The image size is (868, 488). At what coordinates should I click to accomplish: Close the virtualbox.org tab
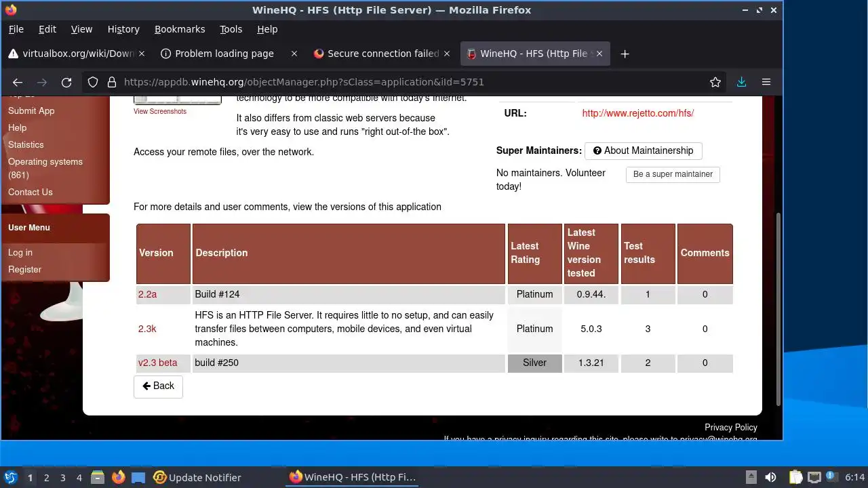(x=142, y=54)
